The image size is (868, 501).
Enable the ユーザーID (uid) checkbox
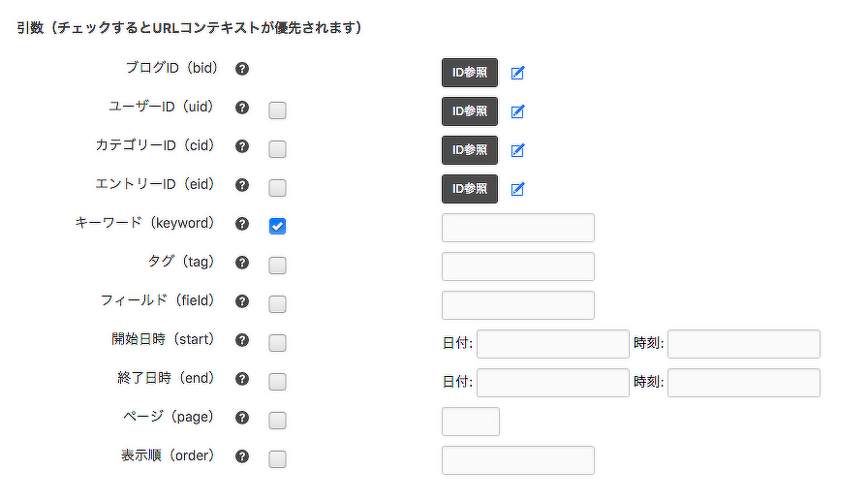pos(277,110)
